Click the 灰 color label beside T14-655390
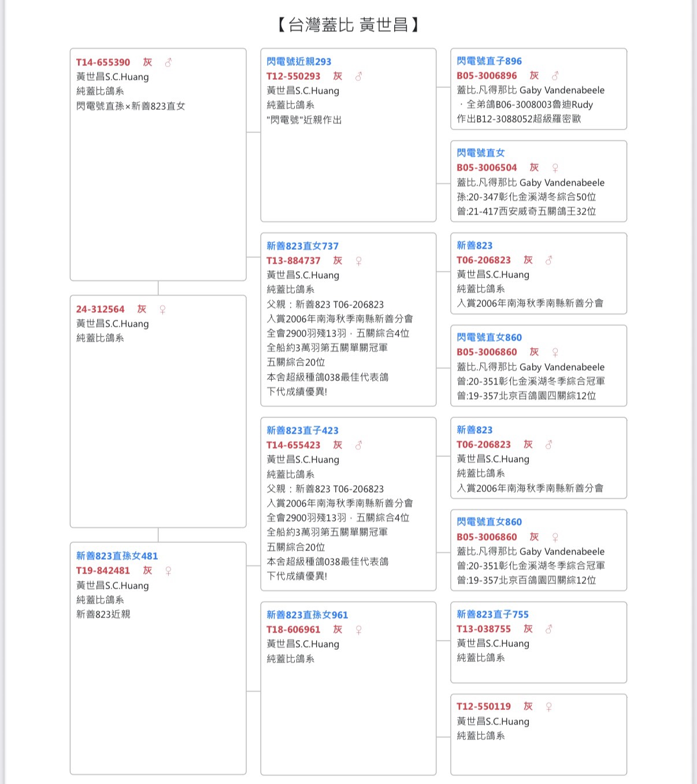This screenshot has width=697, height=784. (x=148, y=62)
